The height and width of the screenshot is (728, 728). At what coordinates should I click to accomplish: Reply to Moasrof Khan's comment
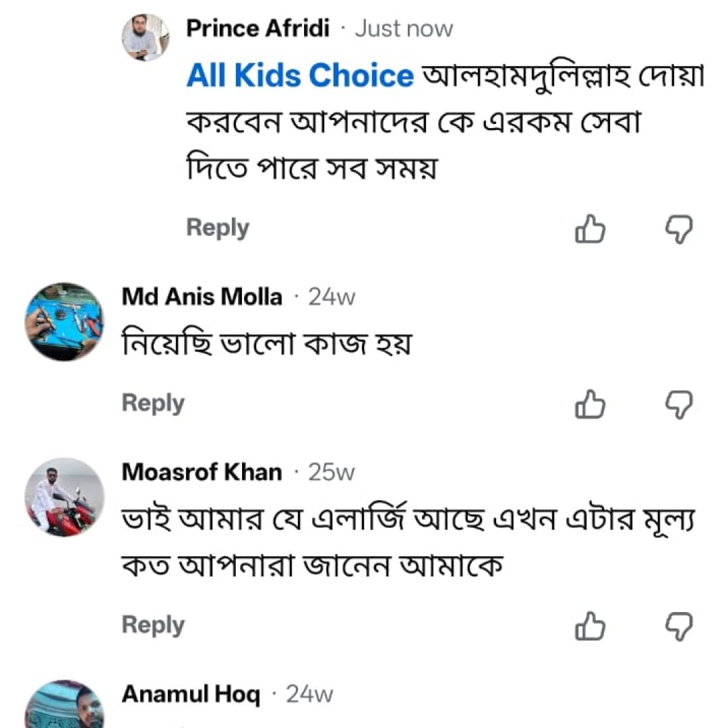(153, 625)
